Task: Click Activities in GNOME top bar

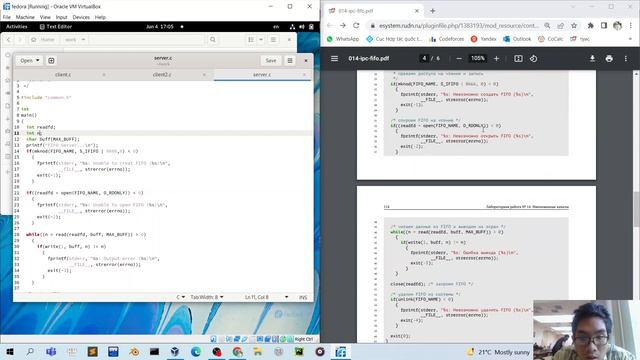Action: (16, 27)
